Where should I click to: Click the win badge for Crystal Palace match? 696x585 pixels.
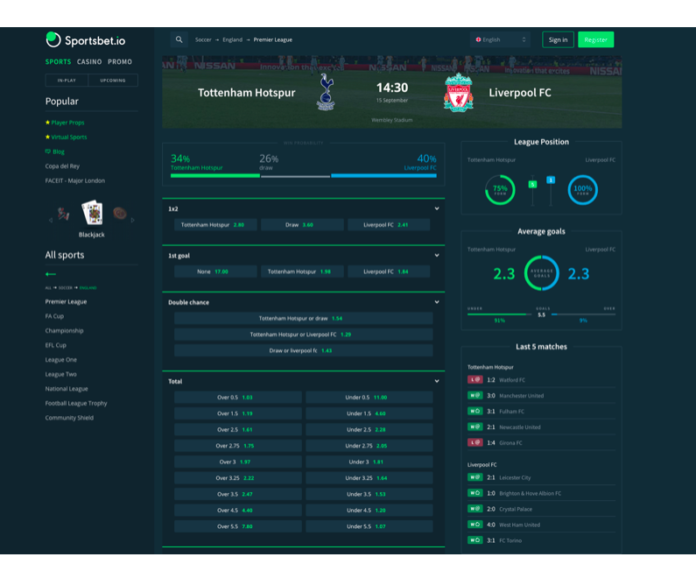click(x=475, y=509)
